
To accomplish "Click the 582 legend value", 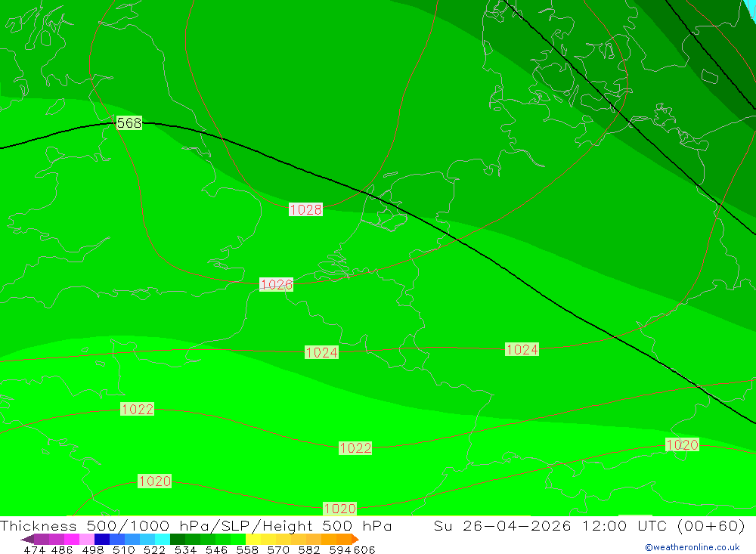I will (x=309, y=549).
